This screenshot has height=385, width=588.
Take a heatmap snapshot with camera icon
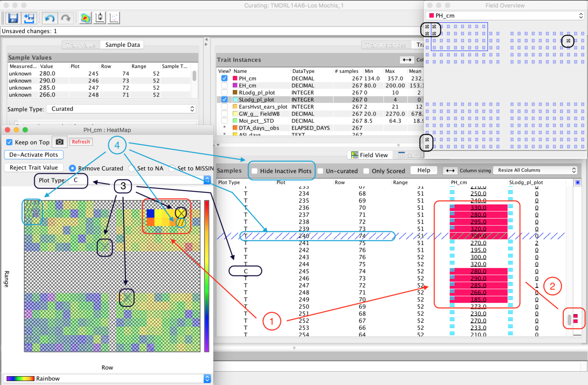tap(60, 142)
